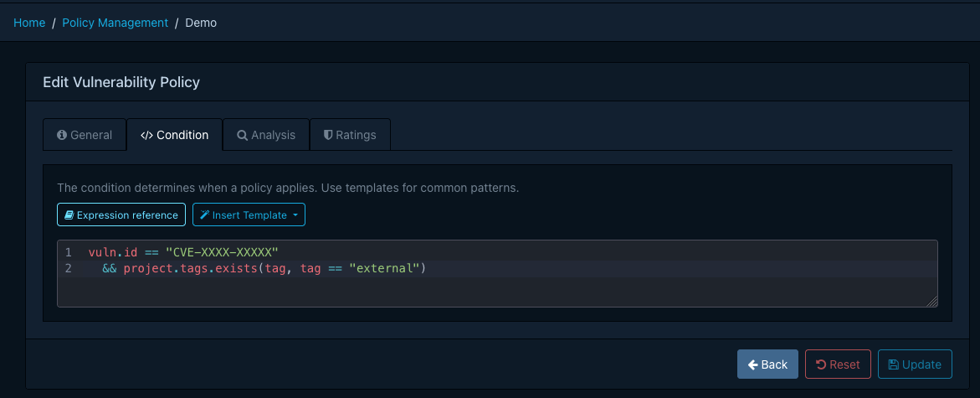This screenshot has height=398, width=980.
Task: Click the condition description help text
Action: click(x=288, y=187)
